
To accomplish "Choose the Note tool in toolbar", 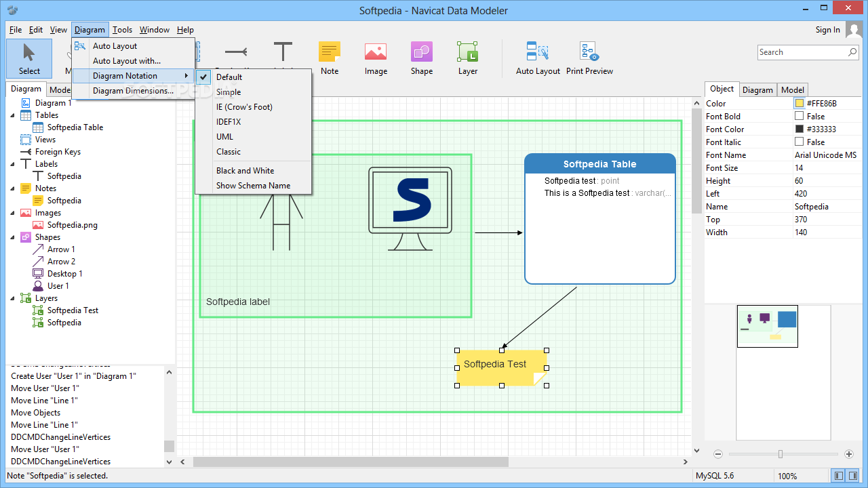I will coord(330,58).
